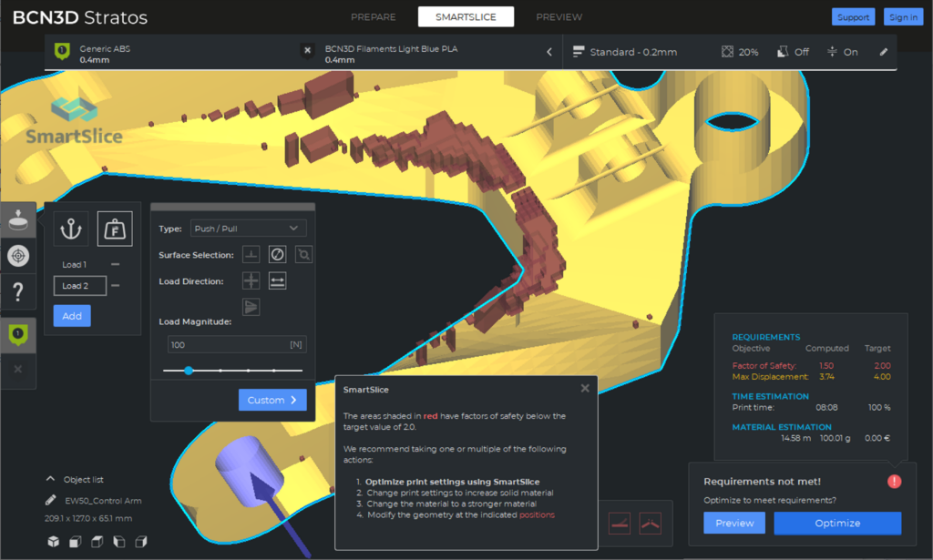This screenshot has height=560, width=933.
Task: Open the Custom magnitude options button
Action: coord(272,400)
